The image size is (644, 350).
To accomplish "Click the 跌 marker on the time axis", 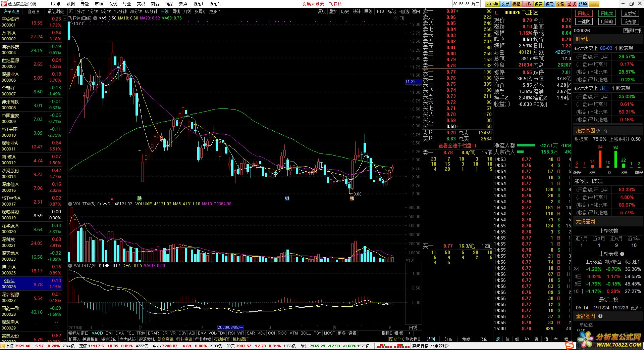I will point(139,199).
